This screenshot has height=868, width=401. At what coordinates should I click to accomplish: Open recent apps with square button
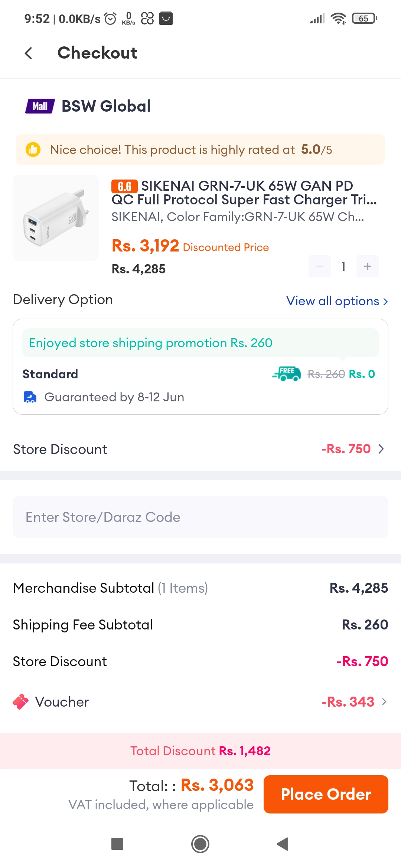[117, 844]
